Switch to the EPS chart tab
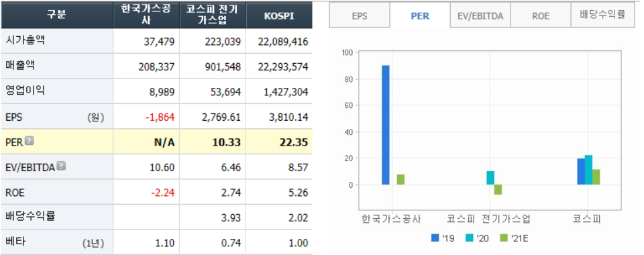 (360, 16)
